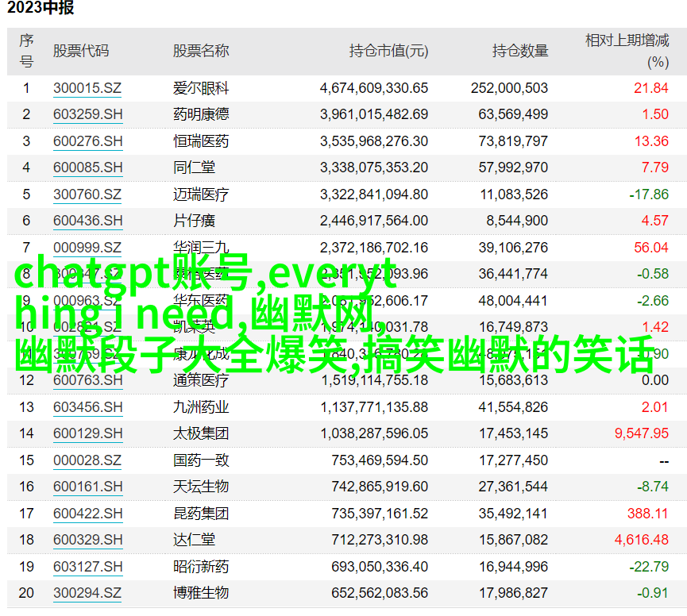
Task: Open stock link 603456.SH
Action: pyautogui.click(x=88, y=407)
